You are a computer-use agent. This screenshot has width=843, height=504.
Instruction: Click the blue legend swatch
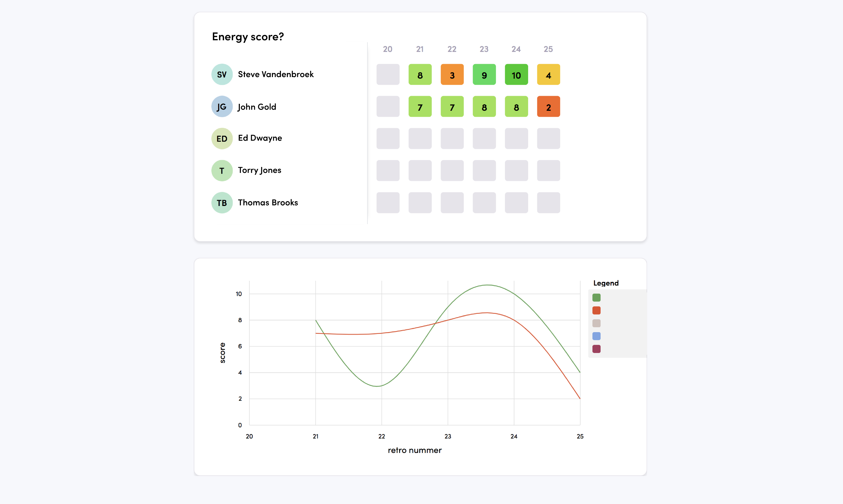point(596,336)
